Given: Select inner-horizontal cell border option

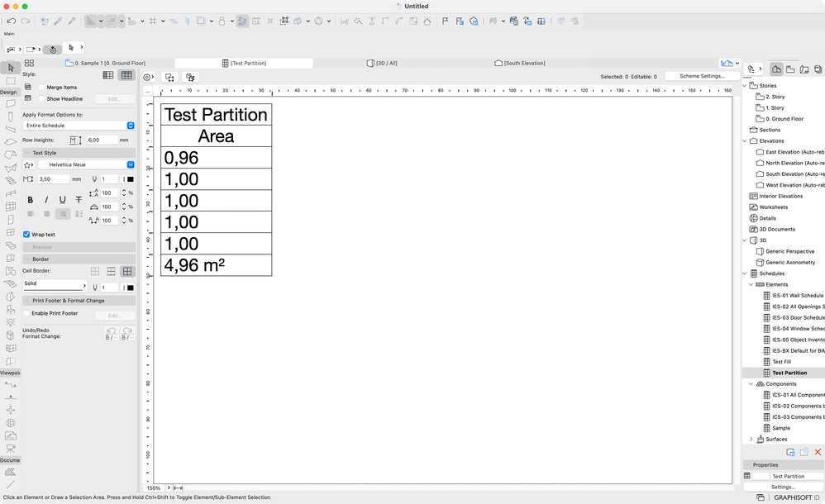Looking at the screenshot, I should click(111, 272).
